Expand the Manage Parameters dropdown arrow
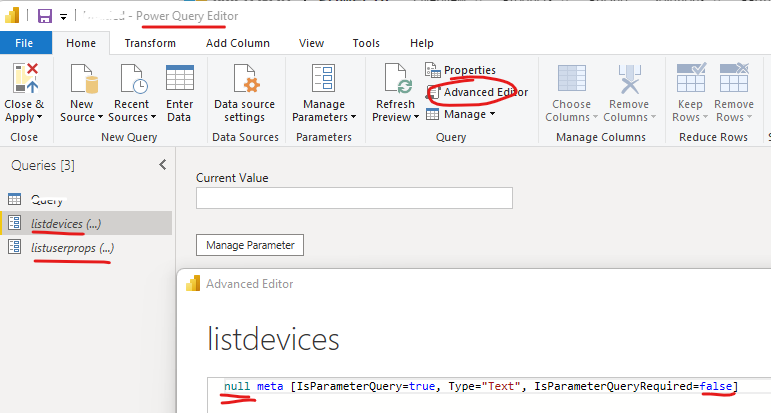771x413 pixels. pos(353,117)
